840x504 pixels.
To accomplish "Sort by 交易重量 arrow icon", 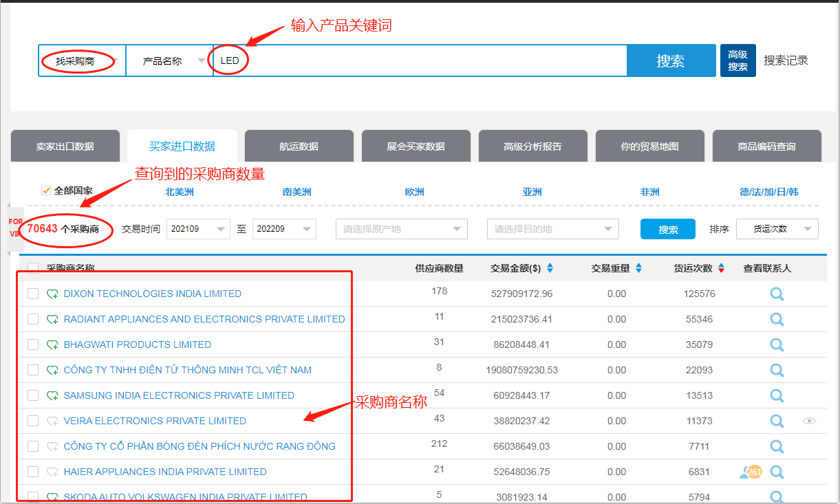I will 638,268.
